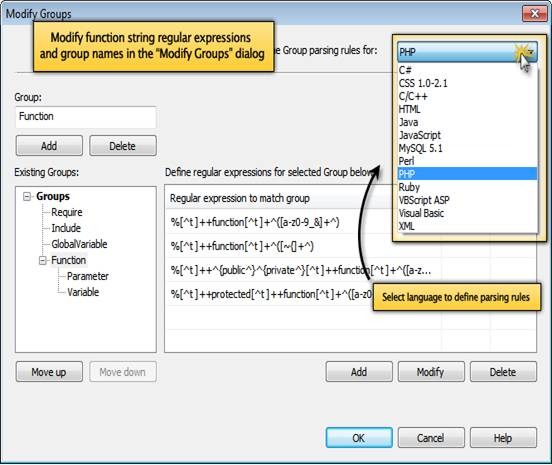This screenshot has width=552, height=465.
Task: Open the Help button
Action: pyautogui.click(x=503, y=438)
